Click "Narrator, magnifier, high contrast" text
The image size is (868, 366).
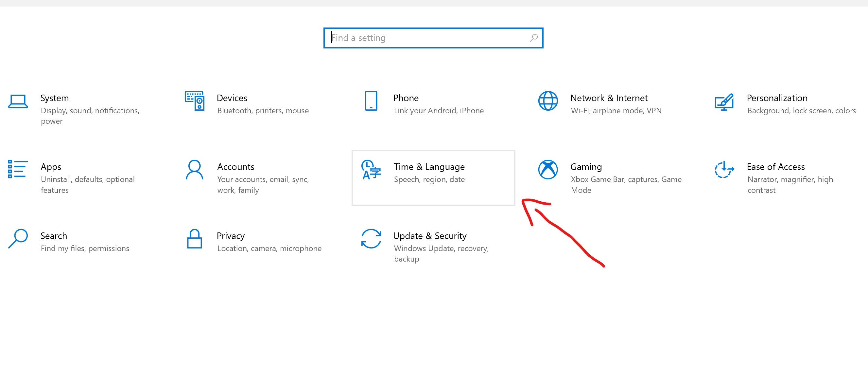point(790,185)
